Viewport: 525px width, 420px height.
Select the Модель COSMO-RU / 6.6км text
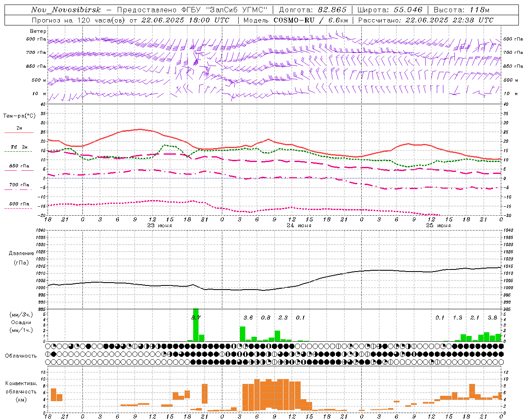[295, 20]
